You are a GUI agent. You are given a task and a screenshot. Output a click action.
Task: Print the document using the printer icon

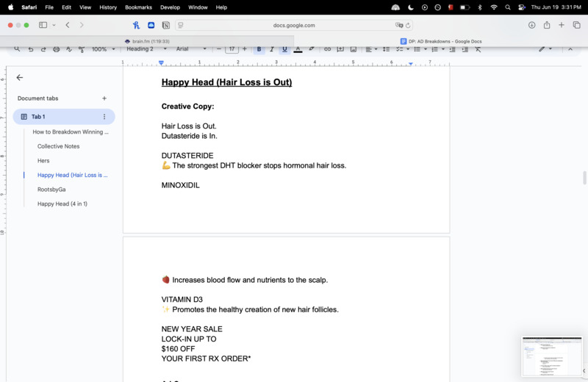click(x=57, y=49)
